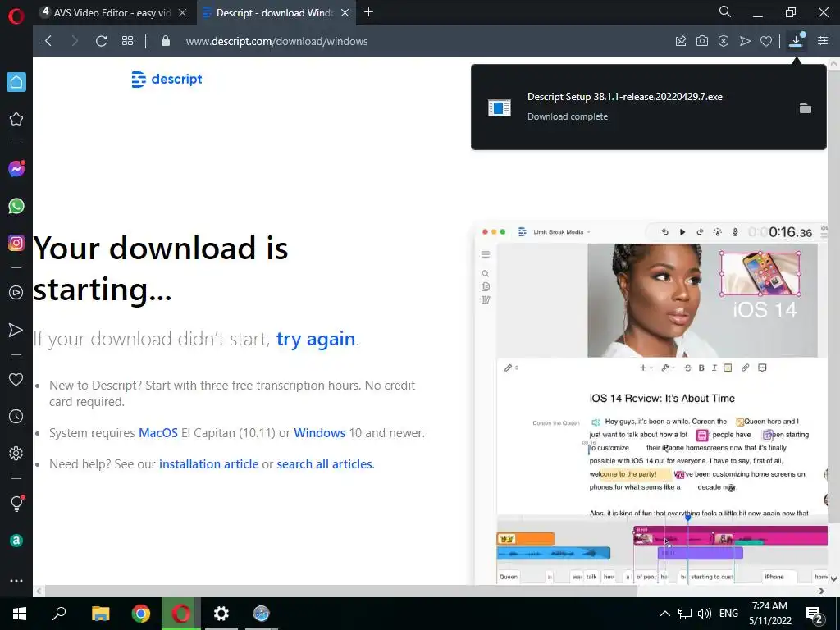Open a new browser tab

[368, 12]
